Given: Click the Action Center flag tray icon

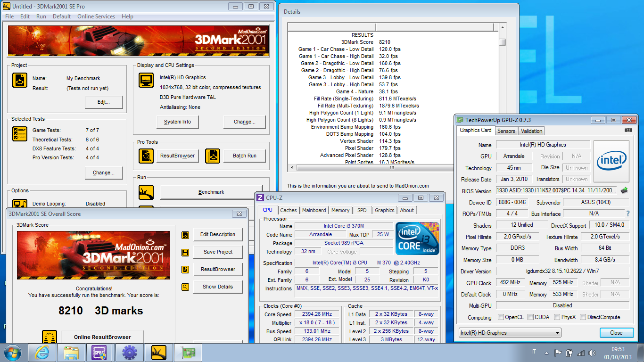Looking at the screenshot, I should coord(558,352).
